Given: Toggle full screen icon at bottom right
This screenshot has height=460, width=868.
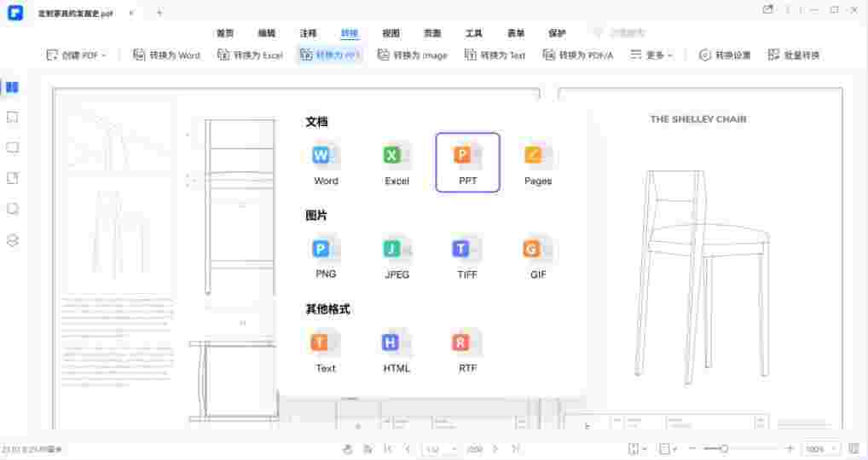Looking at the screenshot, I should pos(854,449).
